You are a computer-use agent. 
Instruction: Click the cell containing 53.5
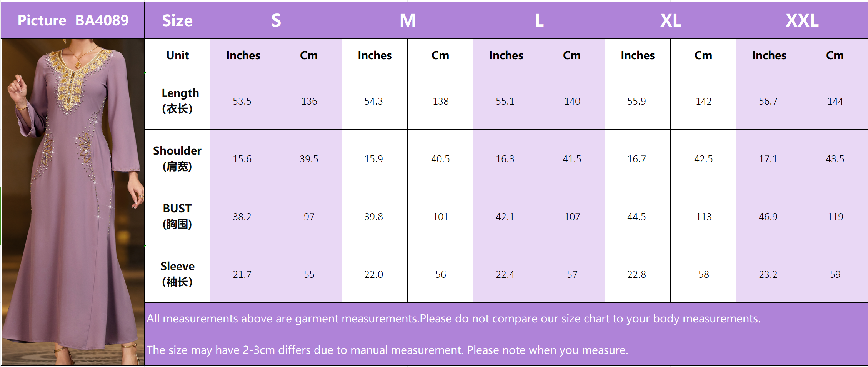click(x=242, y=101)
